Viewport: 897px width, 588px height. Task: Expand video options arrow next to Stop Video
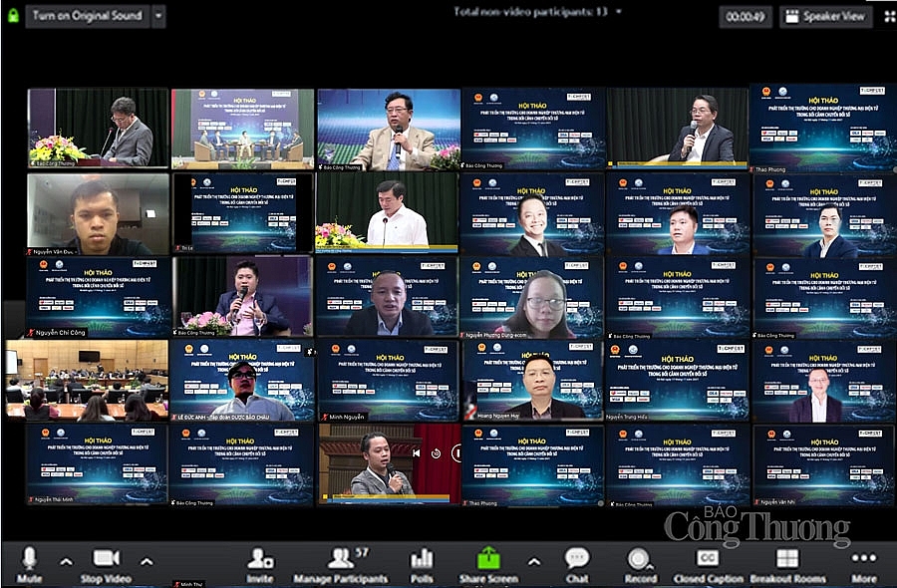[147, 561]
